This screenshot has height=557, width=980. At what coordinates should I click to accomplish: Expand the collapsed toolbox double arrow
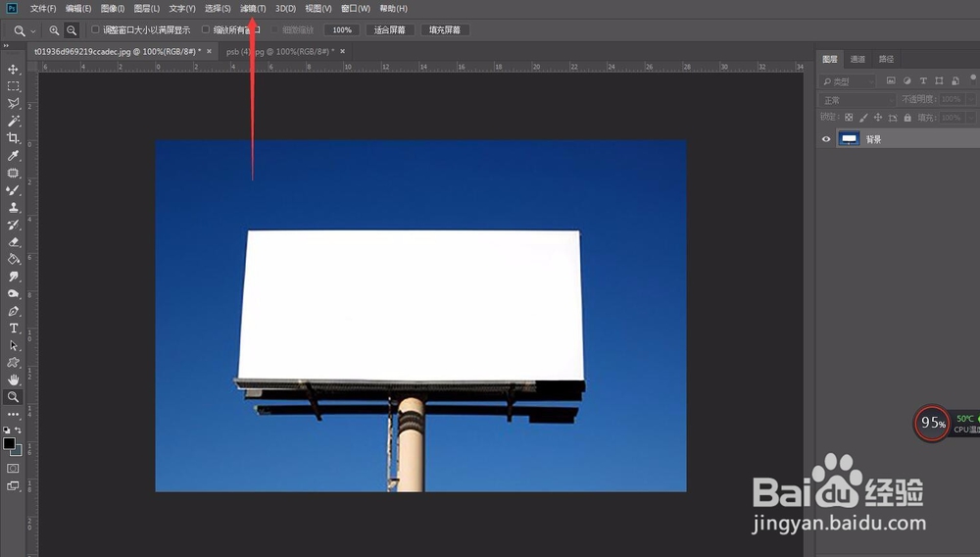pyautogui.click(x=6, y=46)
